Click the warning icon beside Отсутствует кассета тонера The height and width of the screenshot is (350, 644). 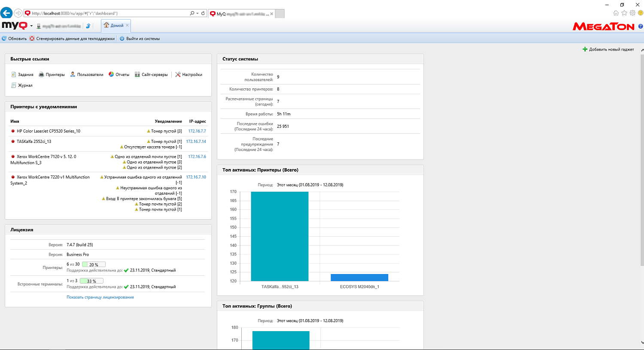pos(122,147)
